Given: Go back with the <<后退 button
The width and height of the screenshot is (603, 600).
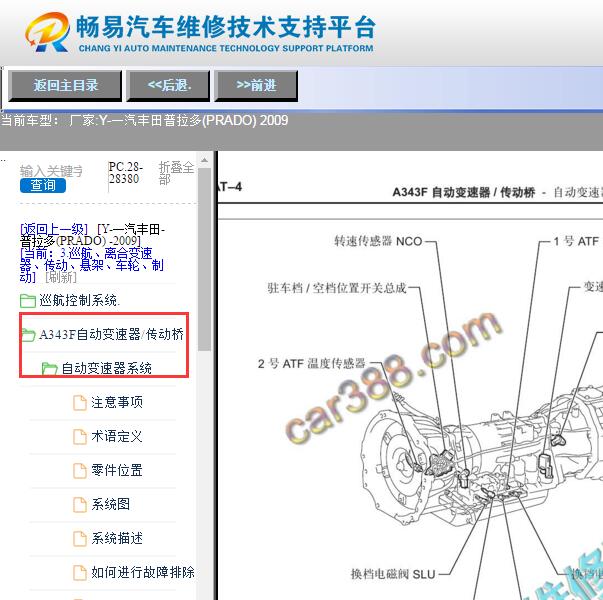Looking at the screenshot, I should pos(168,85).
